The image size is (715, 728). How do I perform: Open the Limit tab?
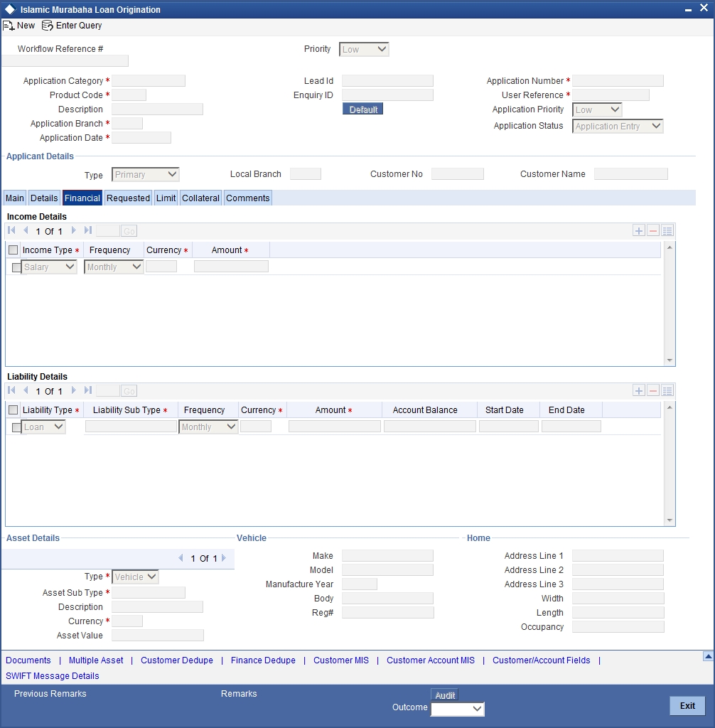click(166, 198)
